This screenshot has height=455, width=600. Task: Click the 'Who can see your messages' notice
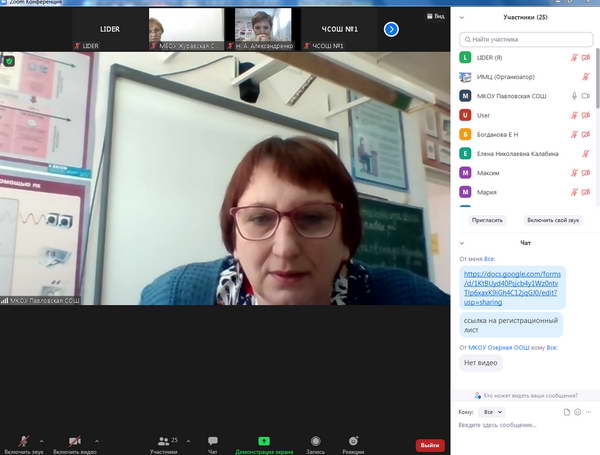(527, 396)
